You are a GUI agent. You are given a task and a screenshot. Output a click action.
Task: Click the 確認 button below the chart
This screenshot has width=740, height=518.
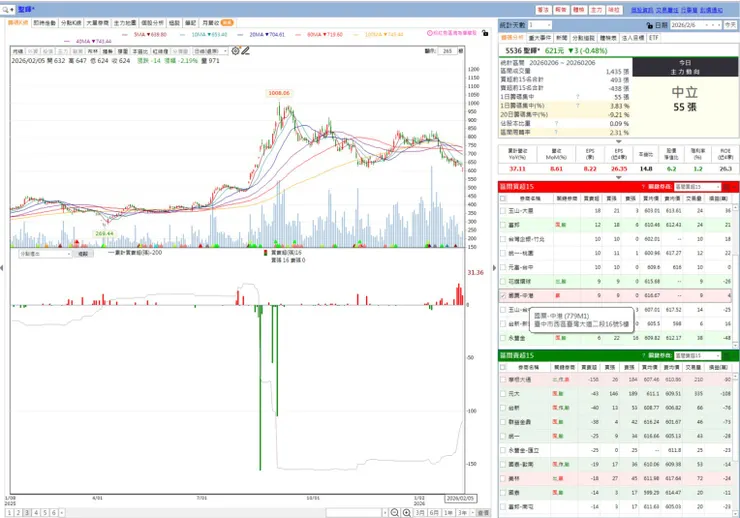pyautogui.click(x=83, y=254)
